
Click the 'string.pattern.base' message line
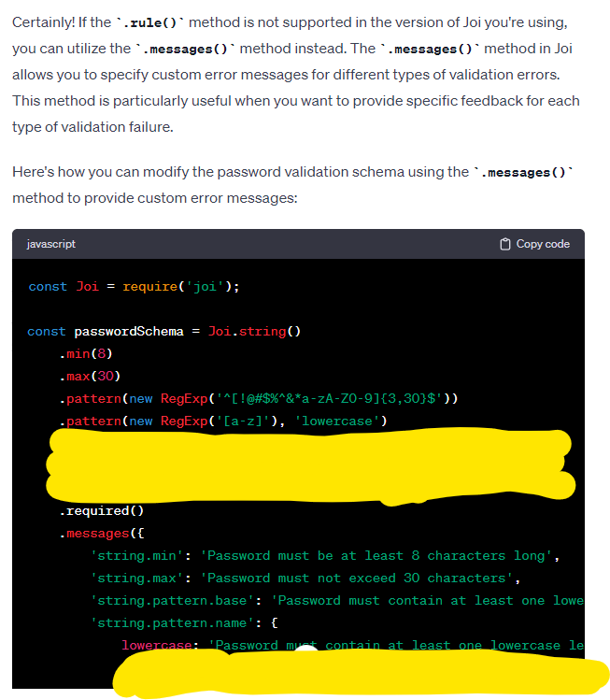[337, 600]
